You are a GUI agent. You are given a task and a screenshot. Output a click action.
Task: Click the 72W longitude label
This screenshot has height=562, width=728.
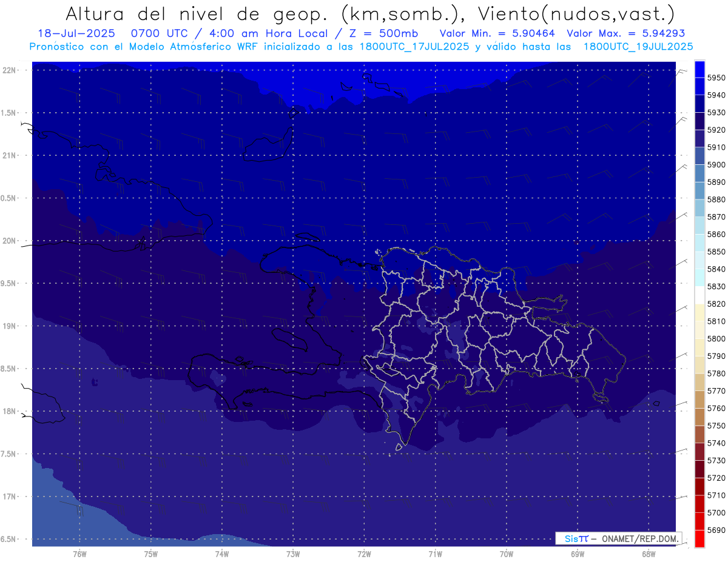(x=364, y=554)
